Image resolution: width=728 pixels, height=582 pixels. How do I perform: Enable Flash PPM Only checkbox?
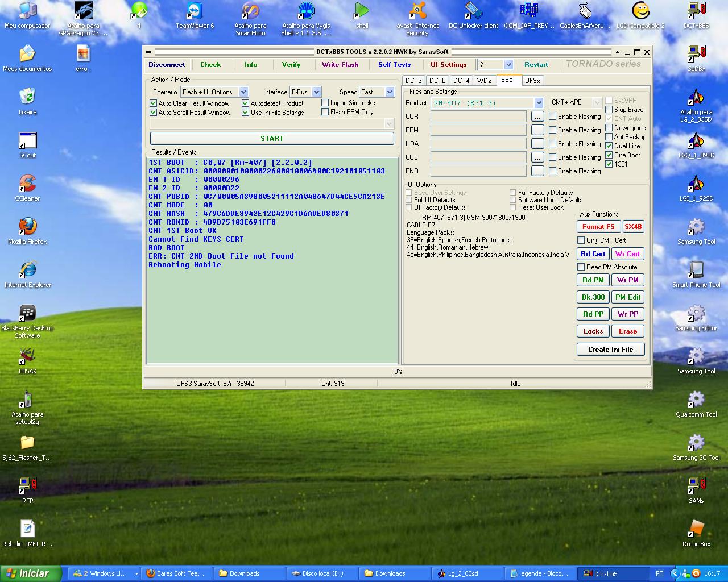coord(325,112)
